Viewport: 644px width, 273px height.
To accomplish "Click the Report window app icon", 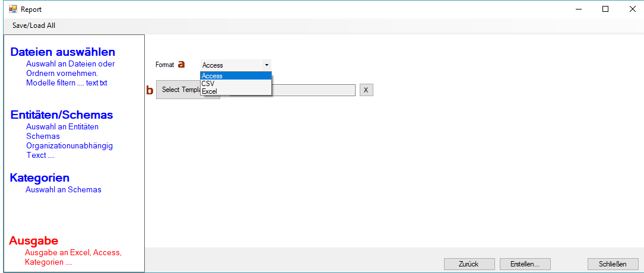I will (13, 9).
